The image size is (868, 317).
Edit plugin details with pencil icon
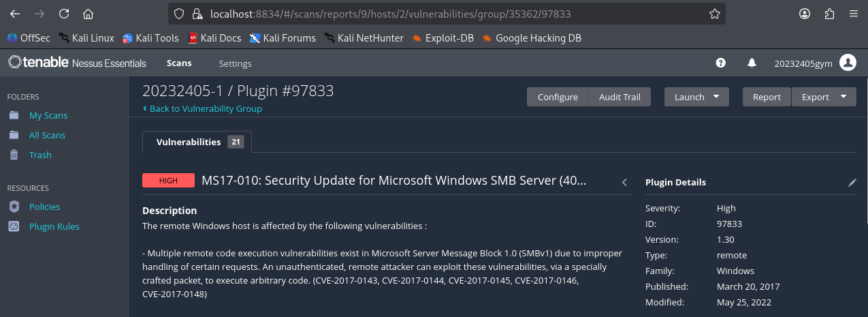pyautogui.click(x=852, y=183)
